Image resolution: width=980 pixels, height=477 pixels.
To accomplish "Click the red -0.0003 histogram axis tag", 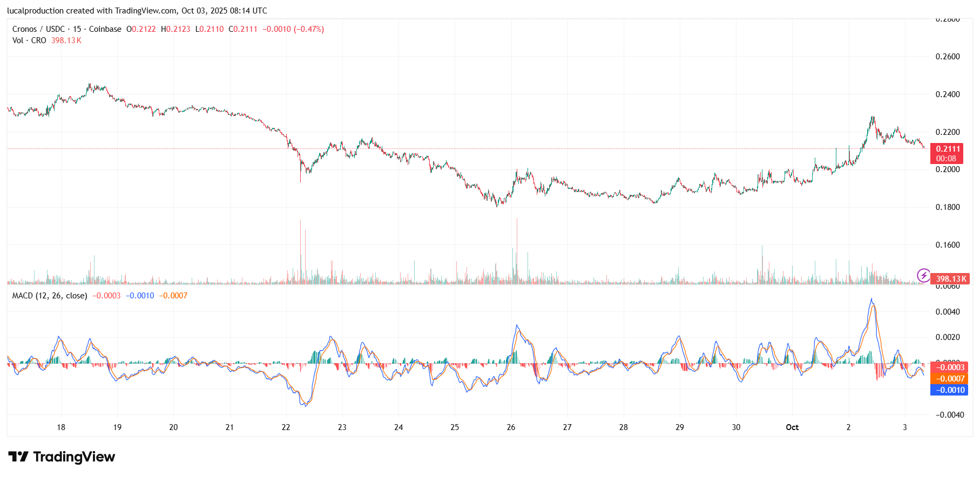I will tap(949, 367).
